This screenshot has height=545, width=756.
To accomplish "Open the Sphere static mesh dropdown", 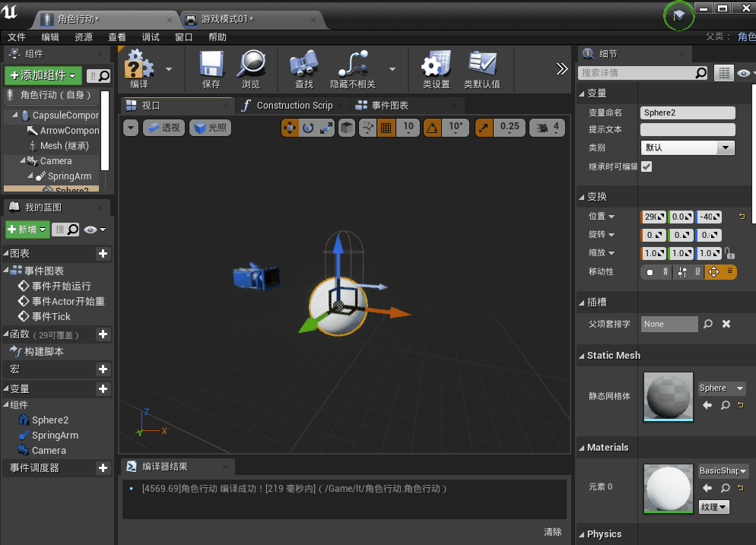I will click(x=722, y=388).
